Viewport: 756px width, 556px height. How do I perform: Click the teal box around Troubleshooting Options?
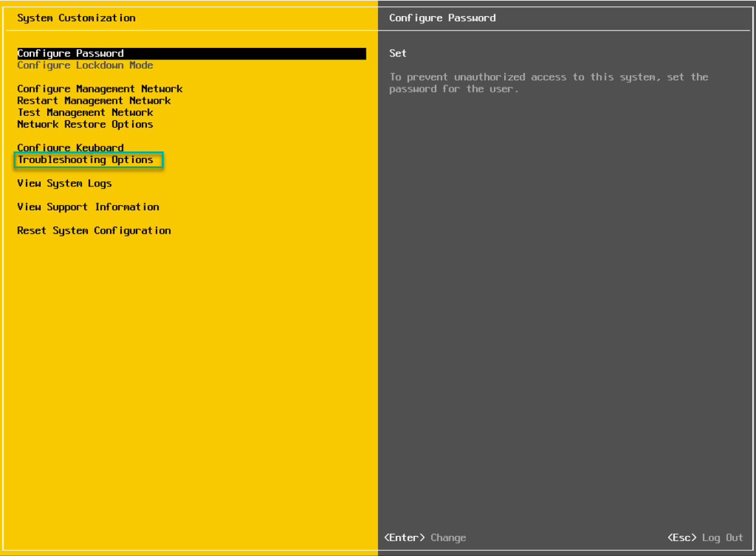(89, 160)
